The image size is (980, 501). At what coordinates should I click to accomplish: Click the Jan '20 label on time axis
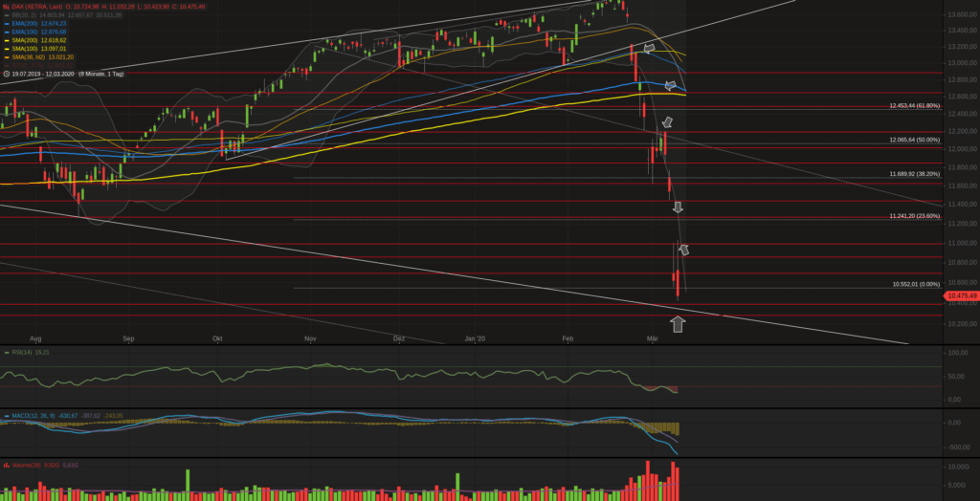click(x=475, y=338)
